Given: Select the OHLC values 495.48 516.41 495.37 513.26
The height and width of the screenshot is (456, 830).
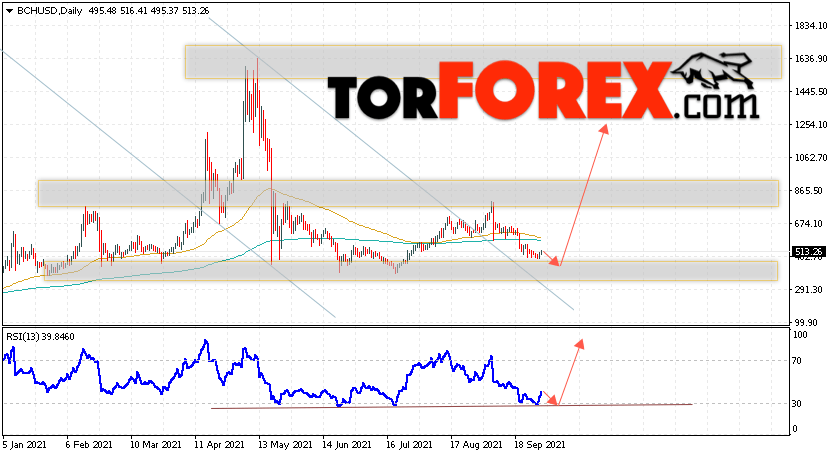Looking at the screenshot, I should pos(149,11).
